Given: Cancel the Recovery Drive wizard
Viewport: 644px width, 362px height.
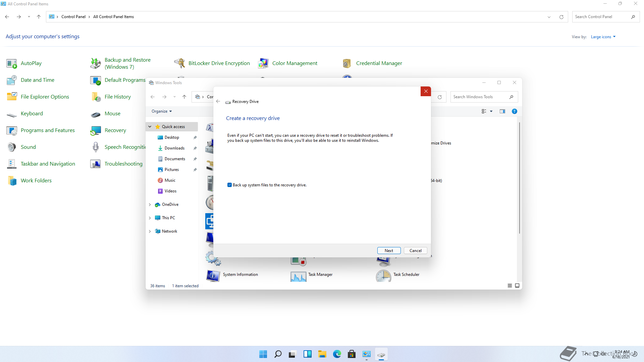Looking at the screenshot, I should click(x=415, y=250).
